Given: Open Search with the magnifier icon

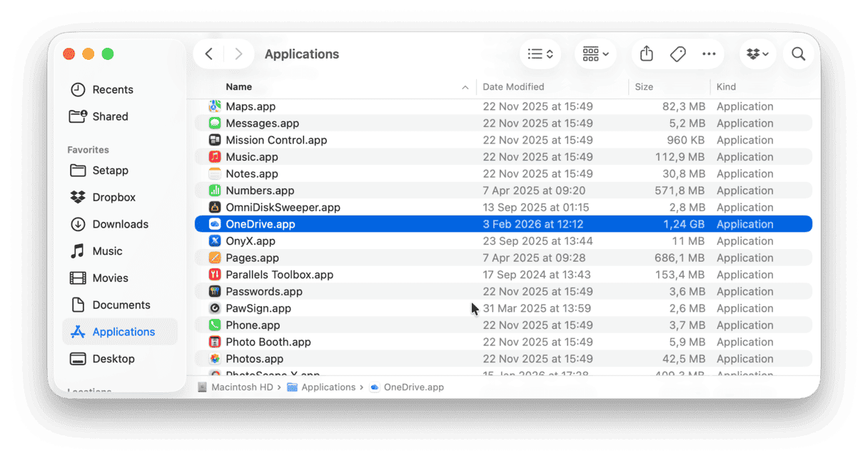Looking at the screenshot, I should [x=798, y=54].
